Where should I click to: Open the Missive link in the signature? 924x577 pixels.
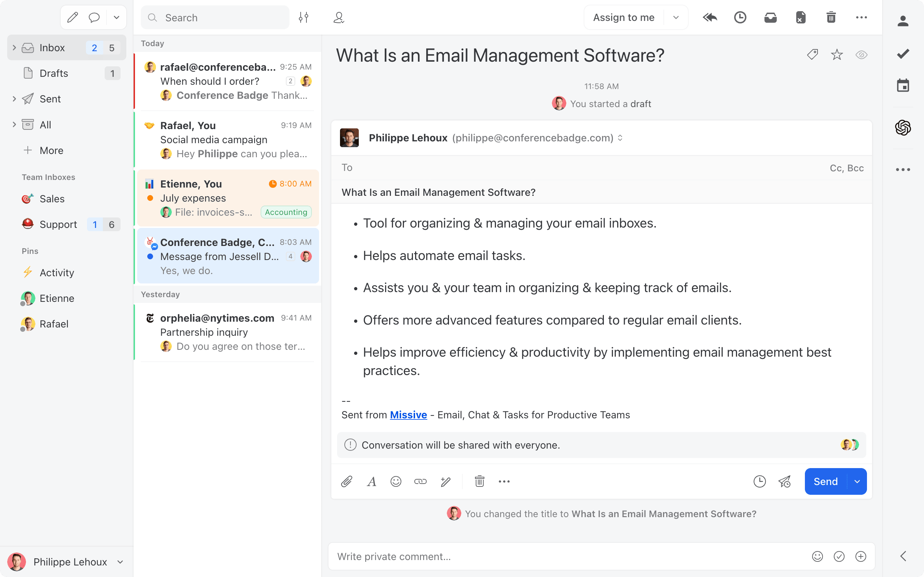click(408, 415)
